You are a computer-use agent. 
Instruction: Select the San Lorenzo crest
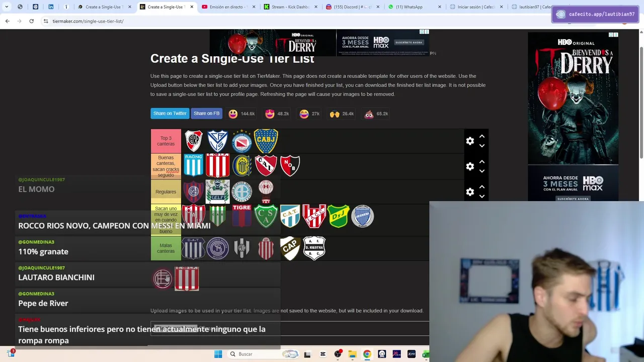tap(193, 191)
